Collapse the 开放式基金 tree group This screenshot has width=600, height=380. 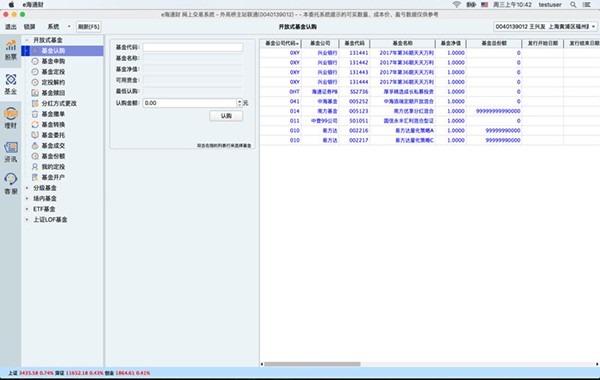(27, 40)
